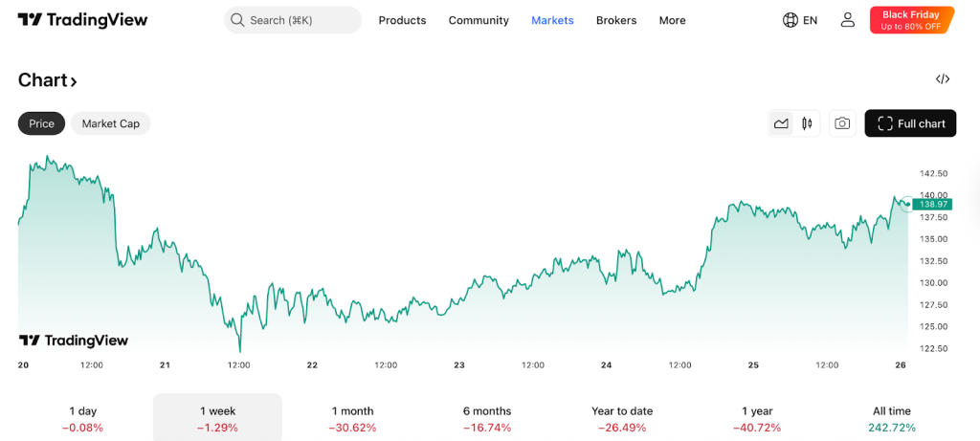Open the user profile icon
The width and height of the screenshot is (980, 441).
tap(847, 20)
